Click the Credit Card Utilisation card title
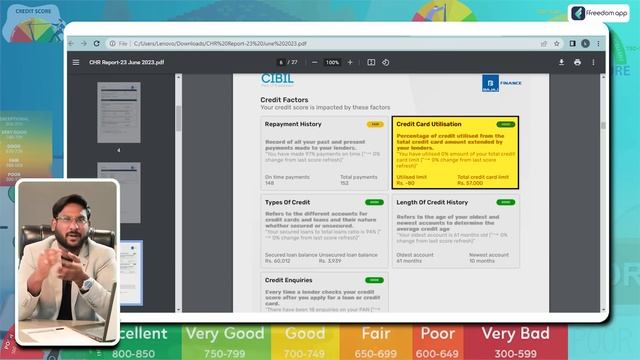This screenshot has width=640, height=360. click(429, 124)
